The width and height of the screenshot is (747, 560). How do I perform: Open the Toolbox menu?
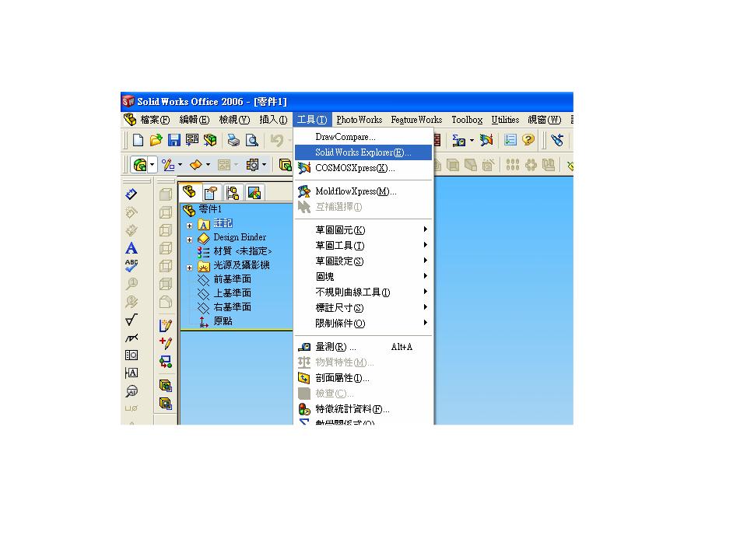(x=467, y=120)
